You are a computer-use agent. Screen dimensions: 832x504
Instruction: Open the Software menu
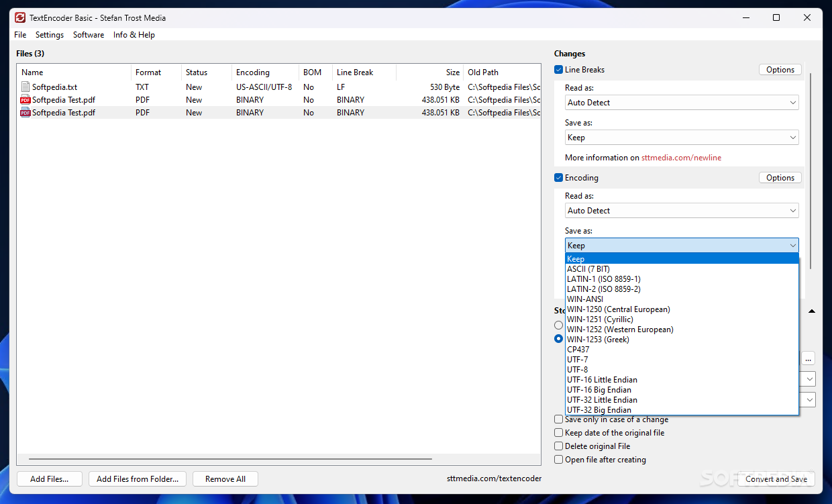coord(89,35)
